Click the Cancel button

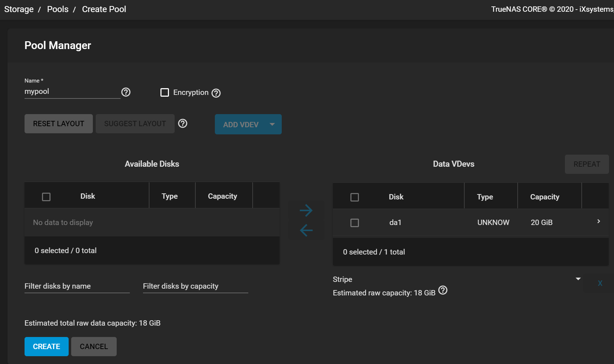(94, 347)
